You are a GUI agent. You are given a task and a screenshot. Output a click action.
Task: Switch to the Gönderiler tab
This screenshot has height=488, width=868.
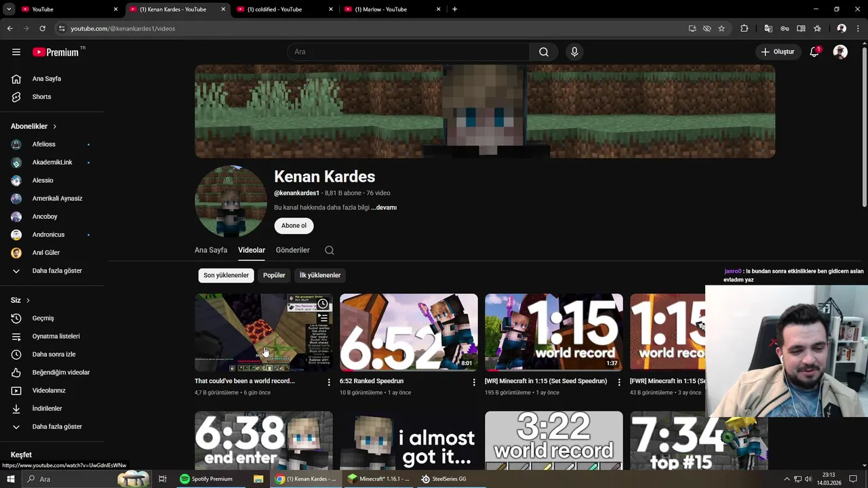pyautogui.click(x=292, y=250)
